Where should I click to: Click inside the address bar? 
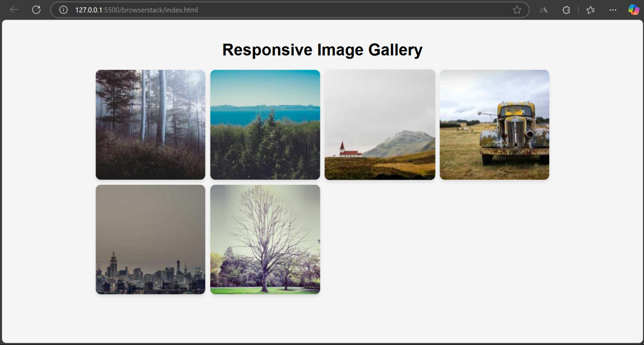[x=293, y=10]
